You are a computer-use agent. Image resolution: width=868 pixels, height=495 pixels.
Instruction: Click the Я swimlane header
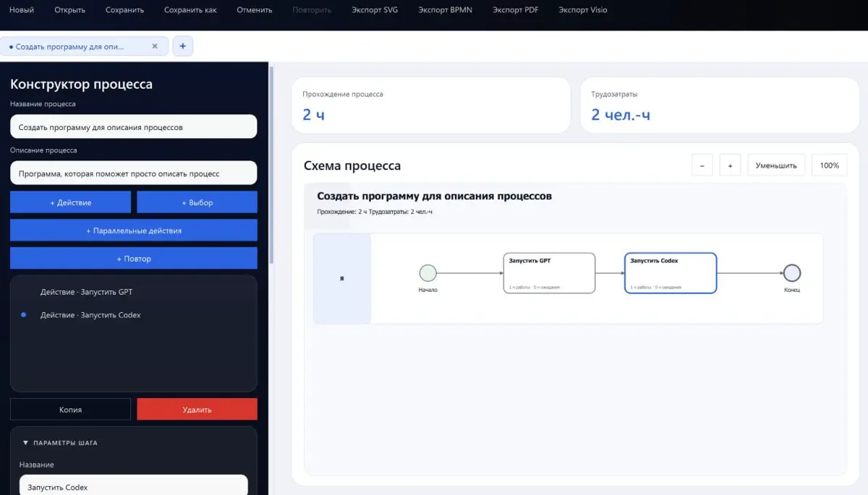click(x=341, y=278)
